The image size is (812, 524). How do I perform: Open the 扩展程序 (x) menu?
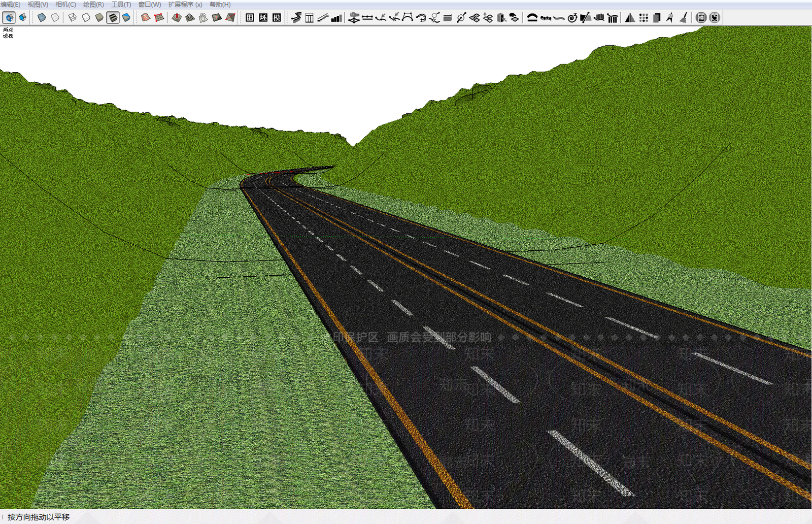coord(185,5)
